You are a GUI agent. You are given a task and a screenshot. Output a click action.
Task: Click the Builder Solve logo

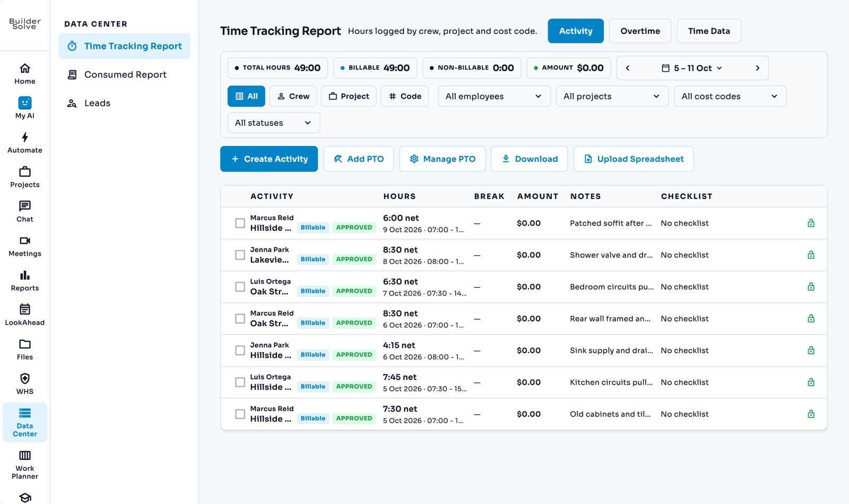tap(25, 23)
